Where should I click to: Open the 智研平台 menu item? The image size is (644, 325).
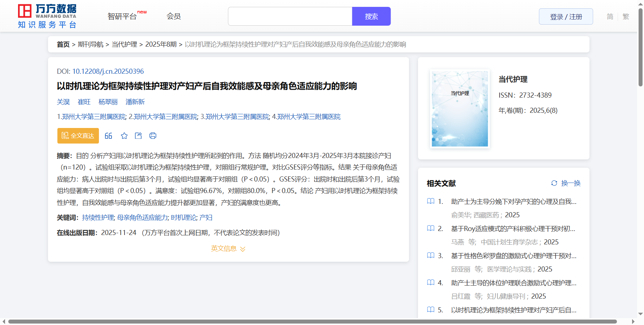122,16
